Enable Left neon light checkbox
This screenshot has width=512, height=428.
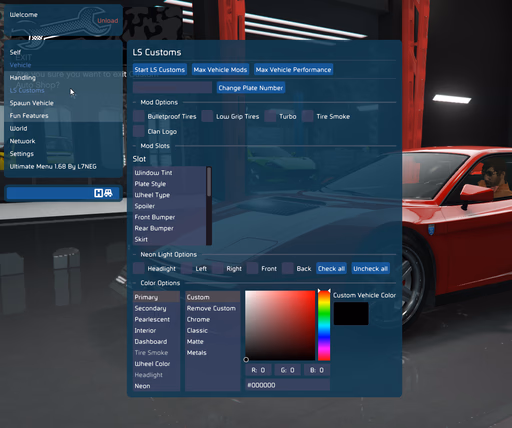click(187, 268)
